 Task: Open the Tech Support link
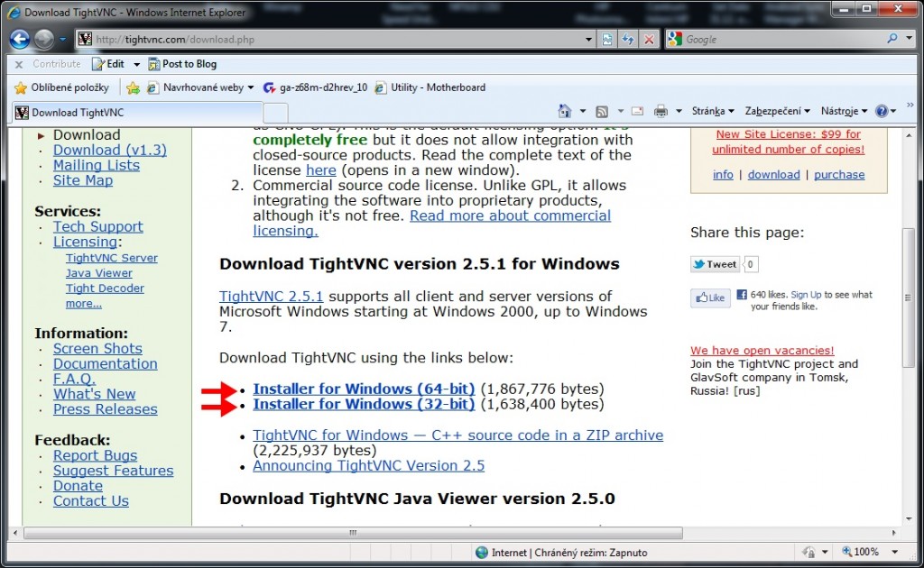click(x=97, y=226)
